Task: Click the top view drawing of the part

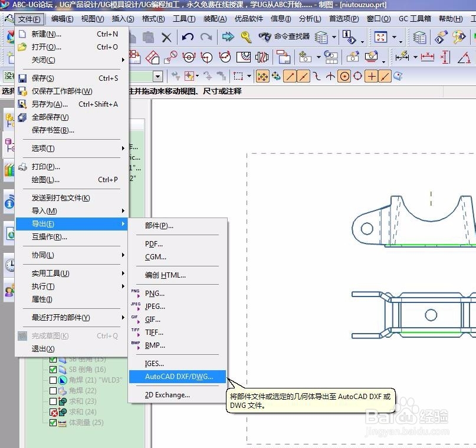Action: tap(413, 315)
